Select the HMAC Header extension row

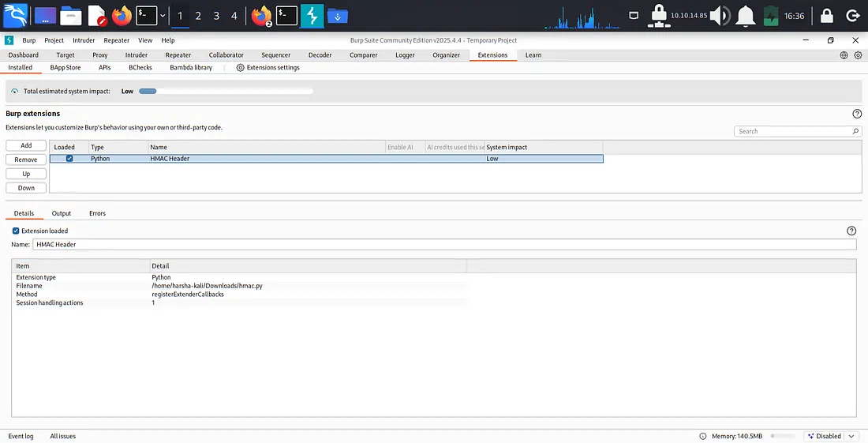tap(327, 159)
